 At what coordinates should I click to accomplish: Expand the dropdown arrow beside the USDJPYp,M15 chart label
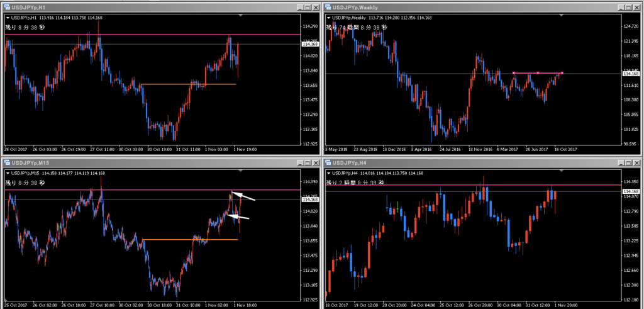(8, 173)
